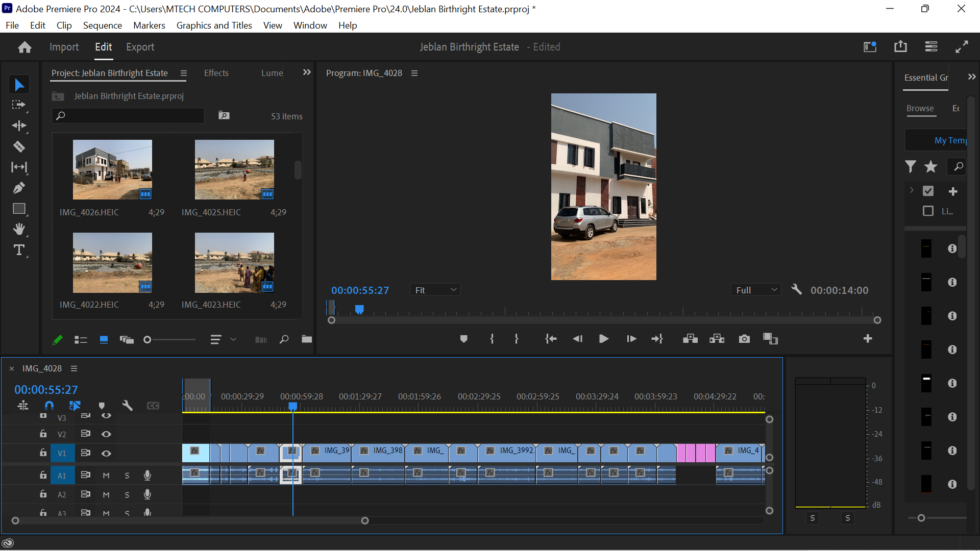Image resolution: width=980 pixels, height=551 pixels.
Task: Toggle the Li... checkbox in Essential Graphics
Action: click(x=928, y=211)
